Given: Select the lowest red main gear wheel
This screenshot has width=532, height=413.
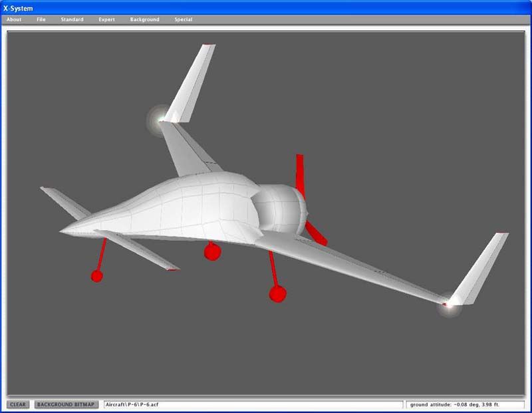Looking at the screenshot, I should coord(278,293).
